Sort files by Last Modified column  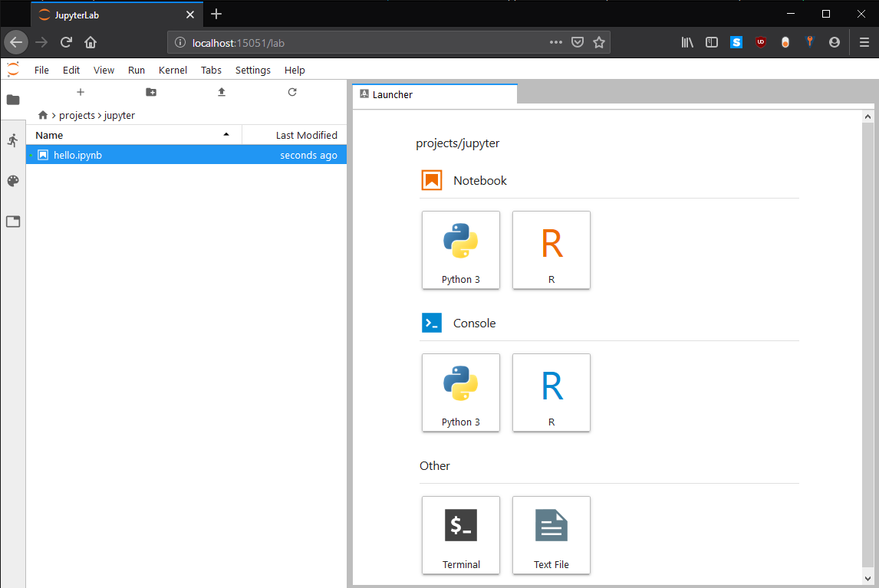(295, 135)
